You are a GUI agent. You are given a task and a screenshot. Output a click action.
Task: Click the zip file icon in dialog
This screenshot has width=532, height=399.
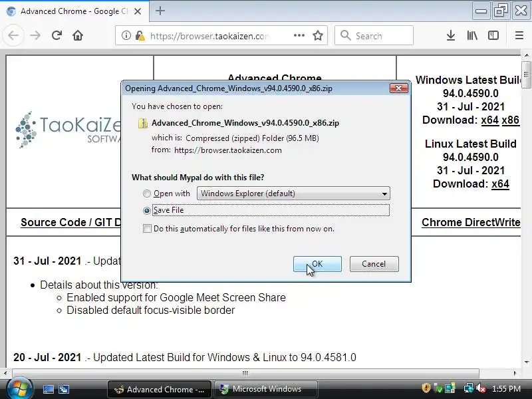click(142, 123)
